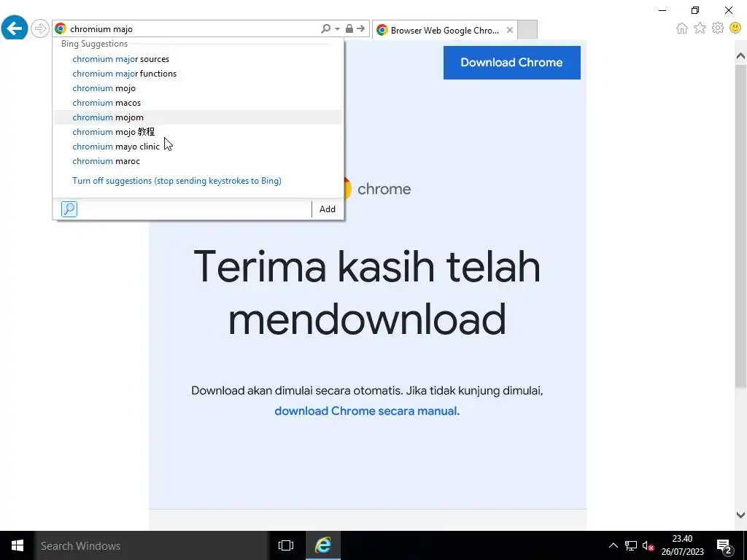Show hidden system tray icons
747x560 pixels.
[x=613, y=545]
